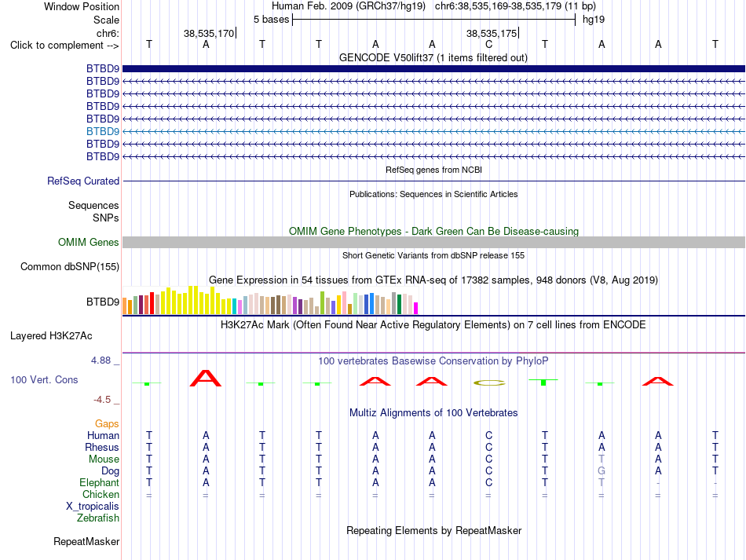746x560 pixels.
Task: Click the GENCODE V50lift37 track title
Action: (x=433, y=57)
